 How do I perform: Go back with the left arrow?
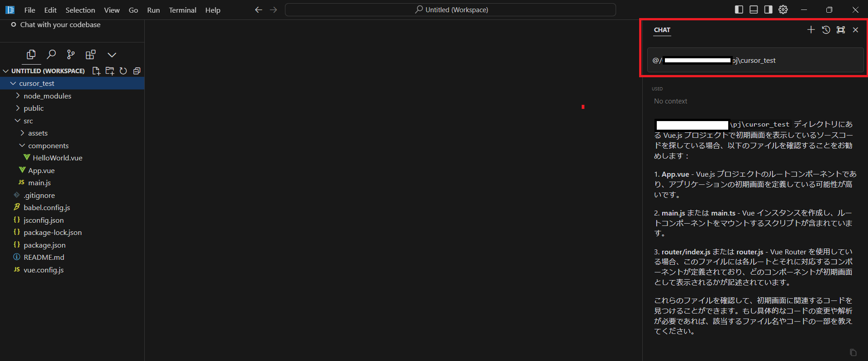pyautogui.click(x=258, y=9)
